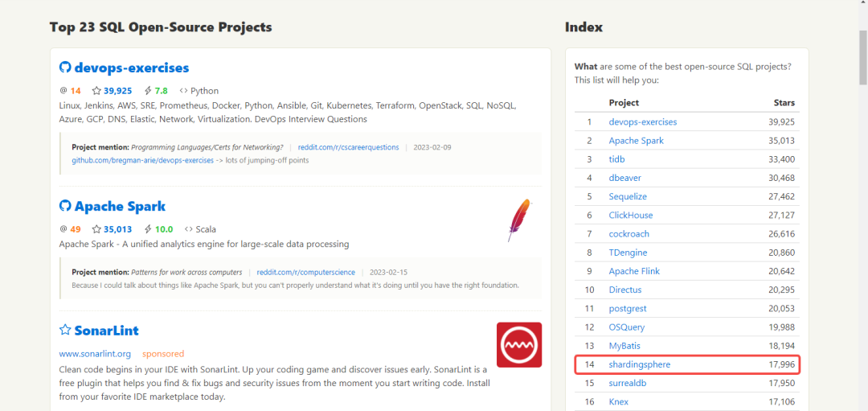Visit www.sonarlint.org link
Screen dimensions: 868x411
tap(95, 353)
